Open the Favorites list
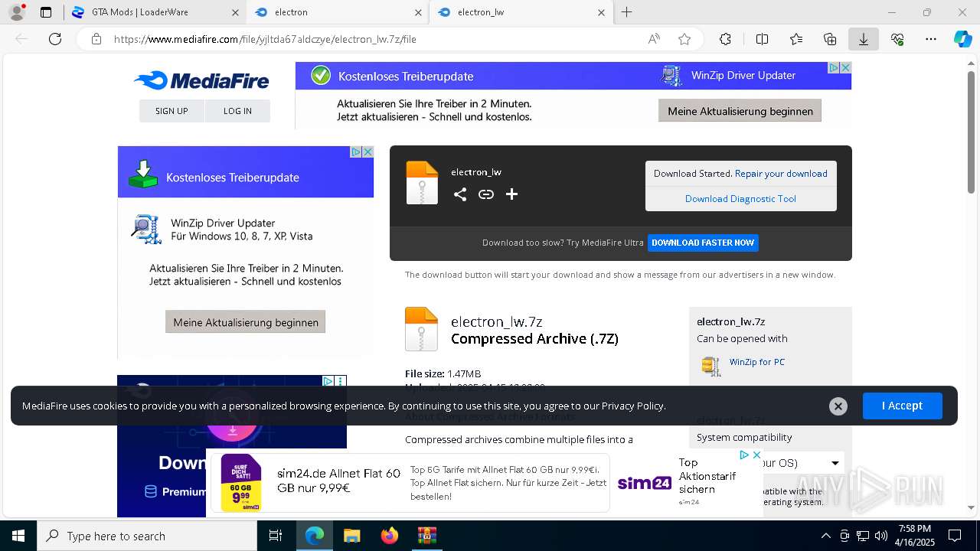980x551 pixels. pos(796,39)
